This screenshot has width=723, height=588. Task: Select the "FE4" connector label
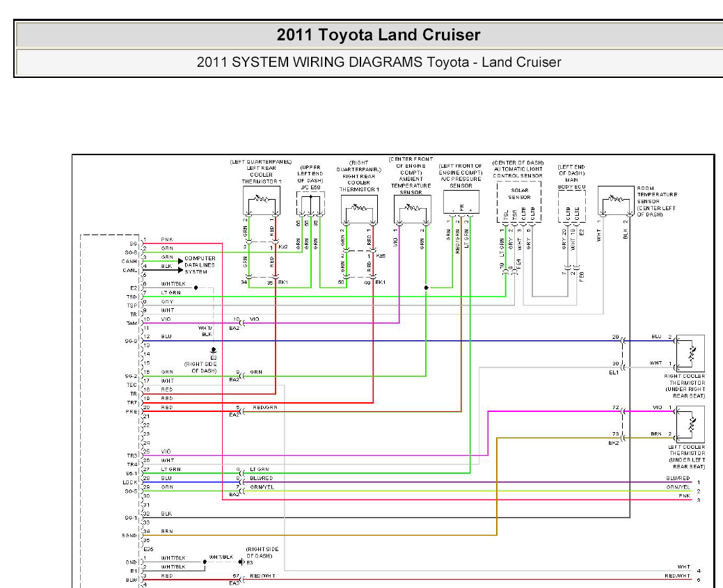coord(519,264)
